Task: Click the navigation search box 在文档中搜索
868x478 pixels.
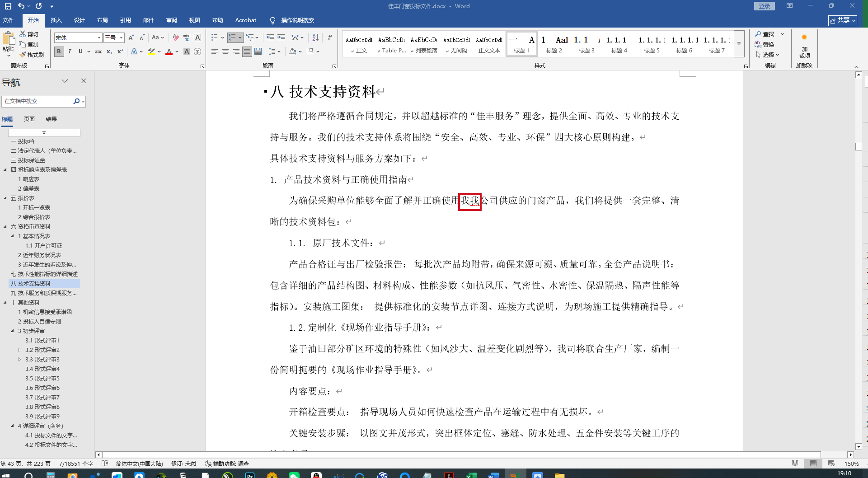Action: (x=37, y=102)
